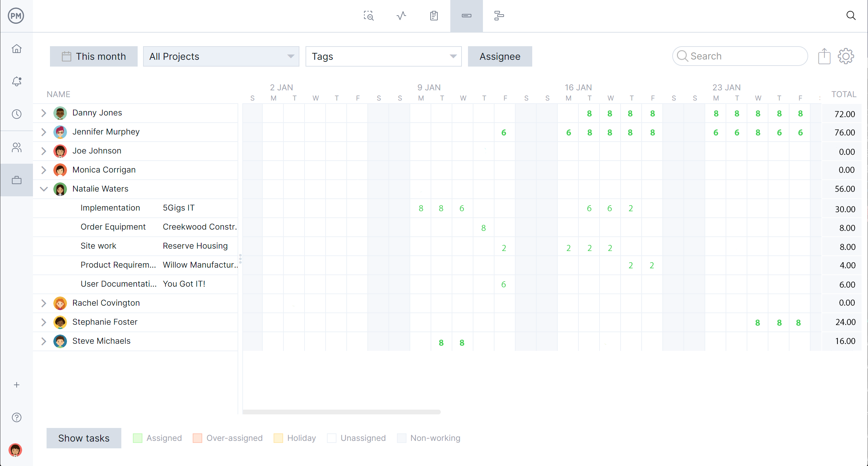Viewport: 868px width, 466px height.
Task: Click the export/share icon button
Action: [824, 56]
